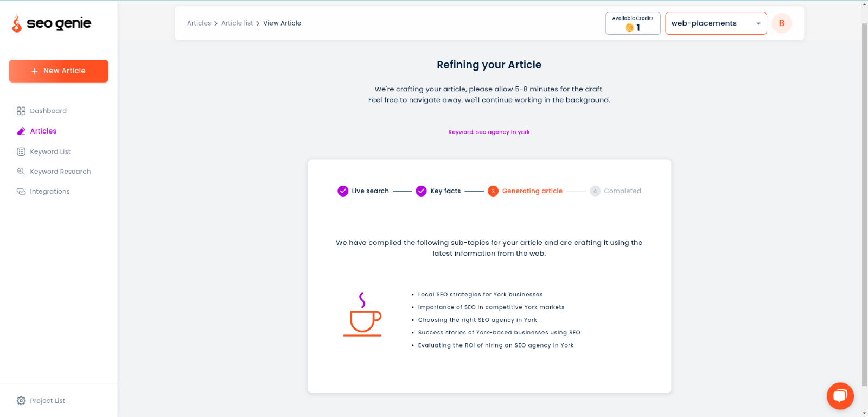The height and width of the screenshot is (417, 868).
Task: Open Keyword Research using its magnifier icon
Action: (21, 171)
